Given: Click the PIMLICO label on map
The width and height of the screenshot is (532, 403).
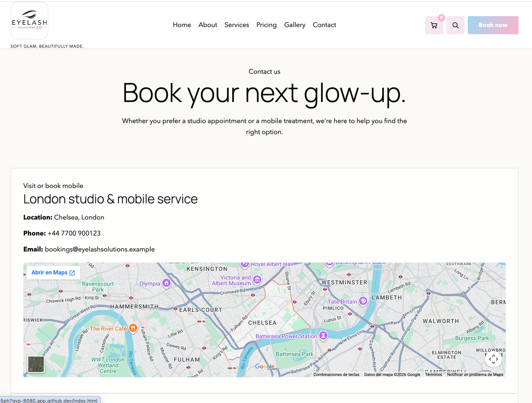Looking at the screenshot, I should click(x=333, y=308).
